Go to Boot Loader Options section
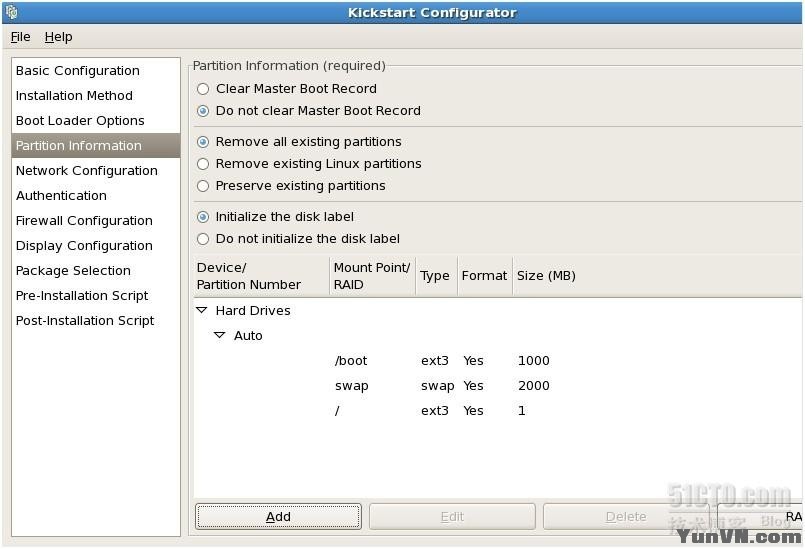This screenshot has width=805, height=549. pos(80,121)
